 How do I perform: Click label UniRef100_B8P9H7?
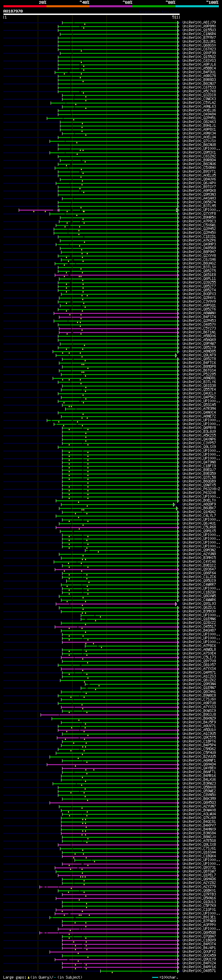(x=199, y=252)
